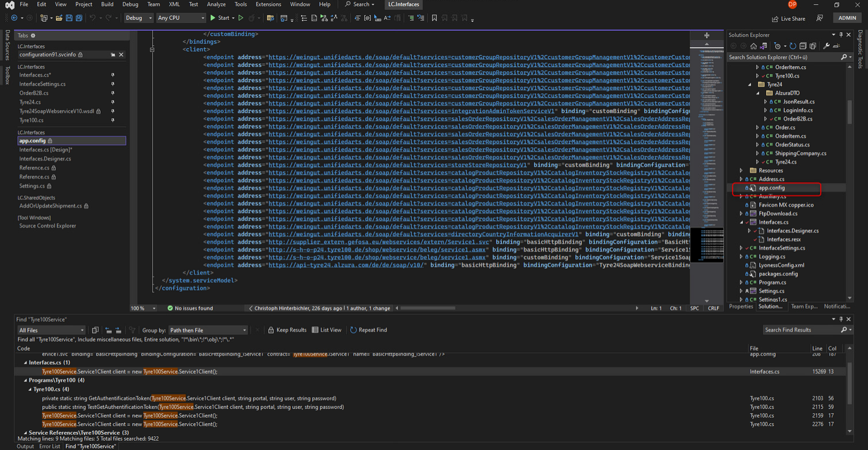Open the Group by Path then File dropdown
This screenshot has width=868, height=450.
(x=208, y=330)
